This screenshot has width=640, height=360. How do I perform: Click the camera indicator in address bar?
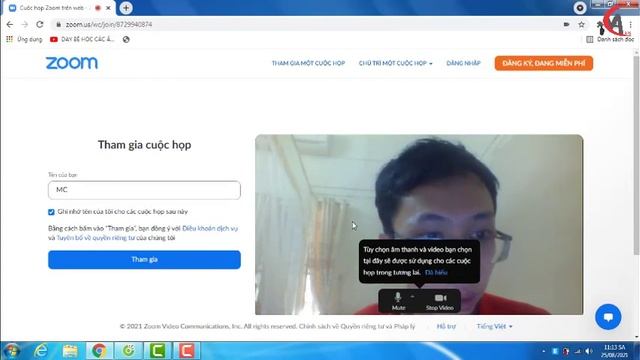(x=567, y=24)
